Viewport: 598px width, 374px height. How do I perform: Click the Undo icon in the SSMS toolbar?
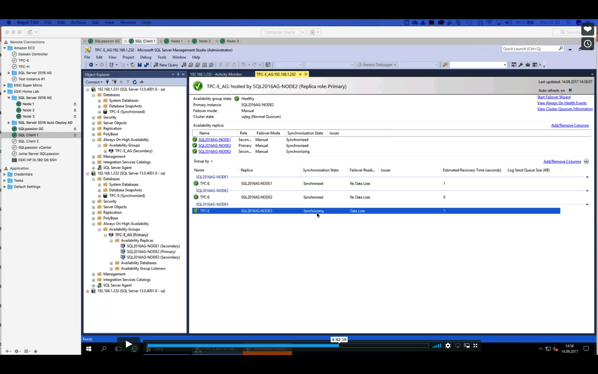pyautogui.click(x=243, y=65)
